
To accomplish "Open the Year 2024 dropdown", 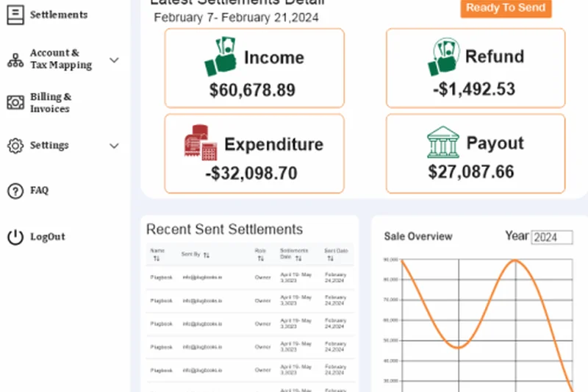I will [551, 238].
